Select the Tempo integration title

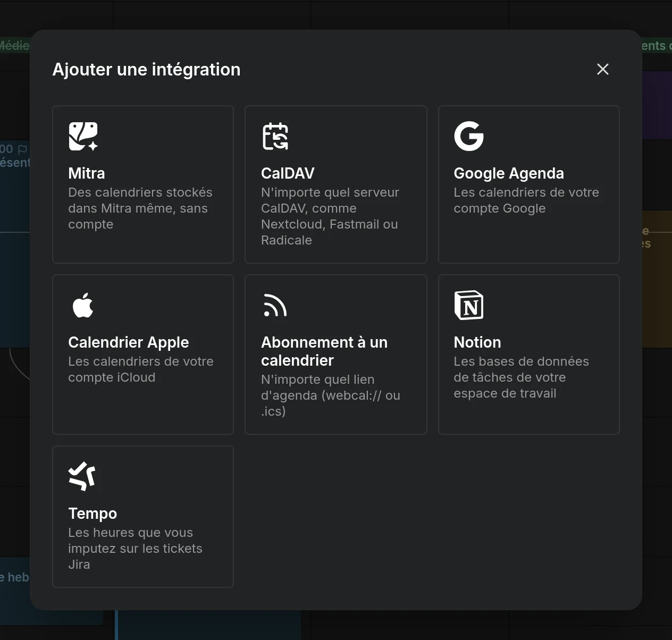tap(93, 513)
